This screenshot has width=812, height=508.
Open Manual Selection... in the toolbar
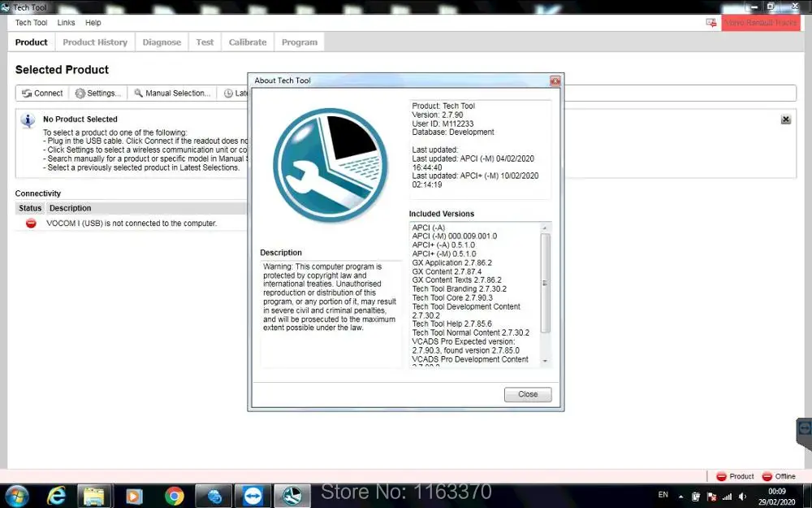[172, 93]
